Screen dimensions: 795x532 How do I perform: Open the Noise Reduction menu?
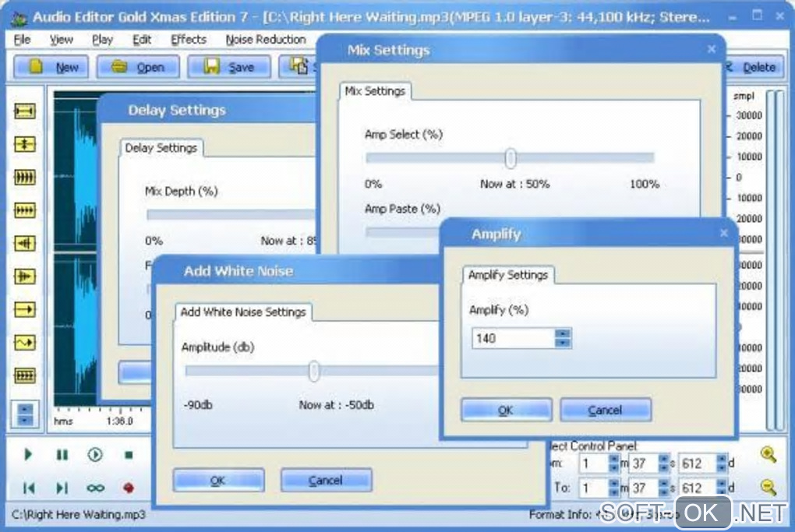(266, 40)
